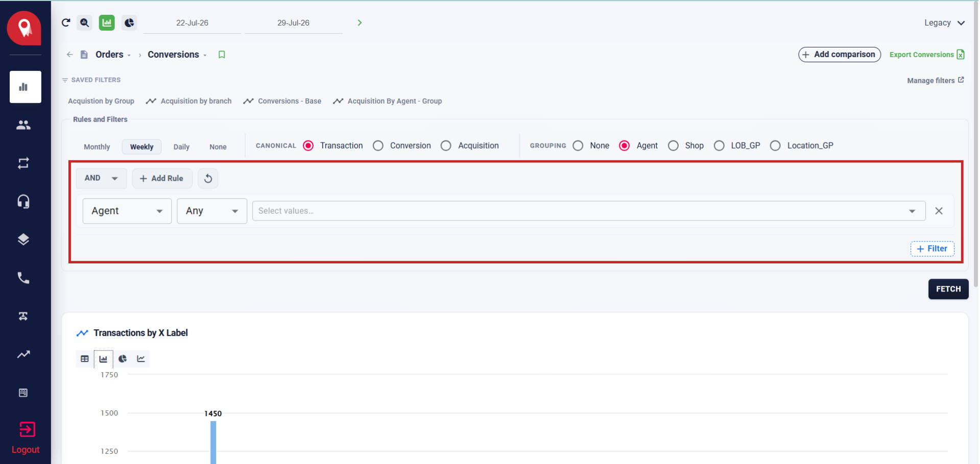The image size is (980, 464).
Task: Expand the Orders breadcrumb dropdown
Action: pyautogui.click(x=129, y=55)
